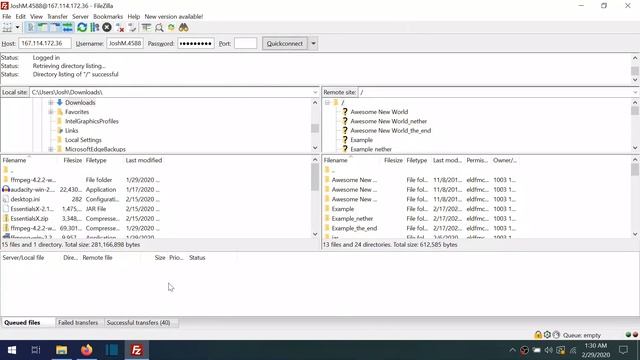This screenshot has height=360, width=640.
Task: Open the Server menu
Action: [80, 16]
